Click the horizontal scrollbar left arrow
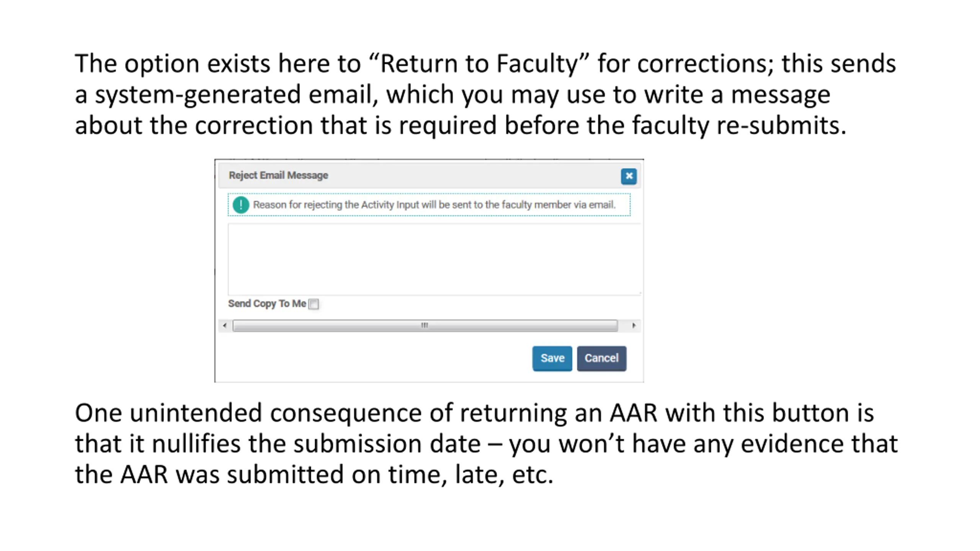 tap(225, 326)
